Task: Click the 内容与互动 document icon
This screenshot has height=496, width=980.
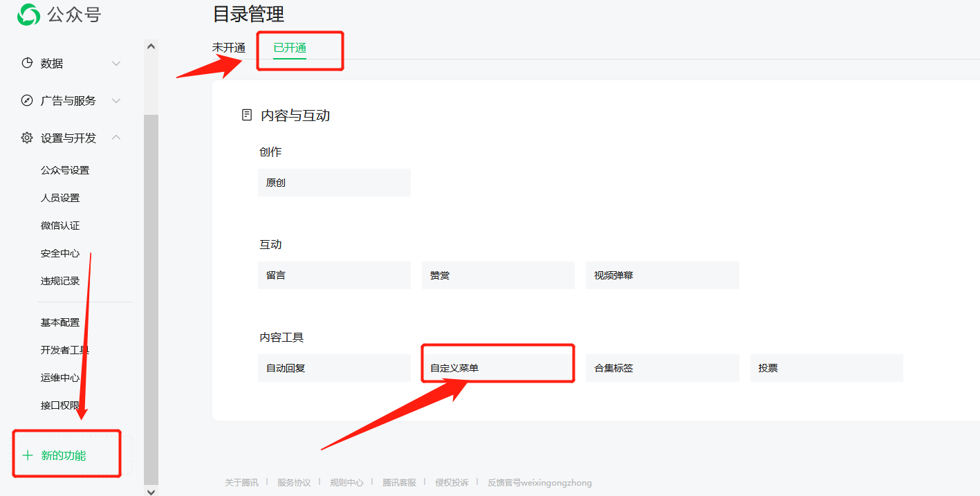Action: (x=246, y=115)
